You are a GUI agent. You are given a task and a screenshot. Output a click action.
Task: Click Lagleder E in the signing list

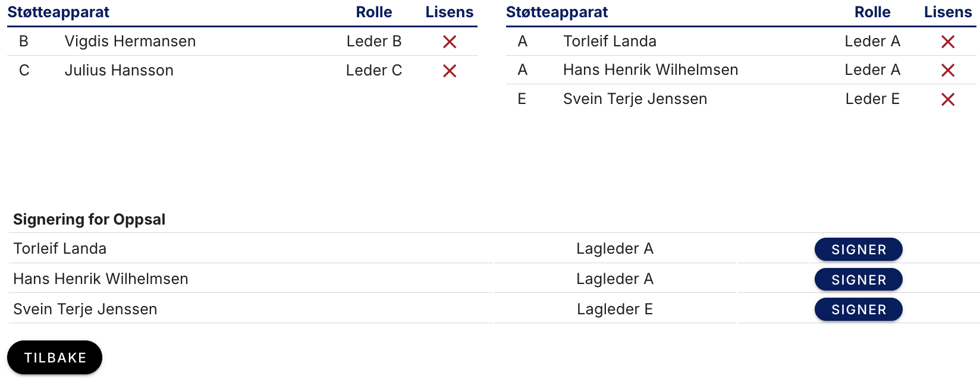(x=614, y=309)
